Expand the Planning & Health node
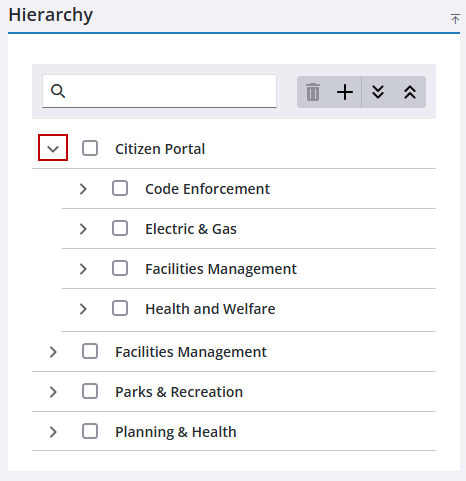Image resolution: width=466 pixels, height=481 pixels. [53, 432]
